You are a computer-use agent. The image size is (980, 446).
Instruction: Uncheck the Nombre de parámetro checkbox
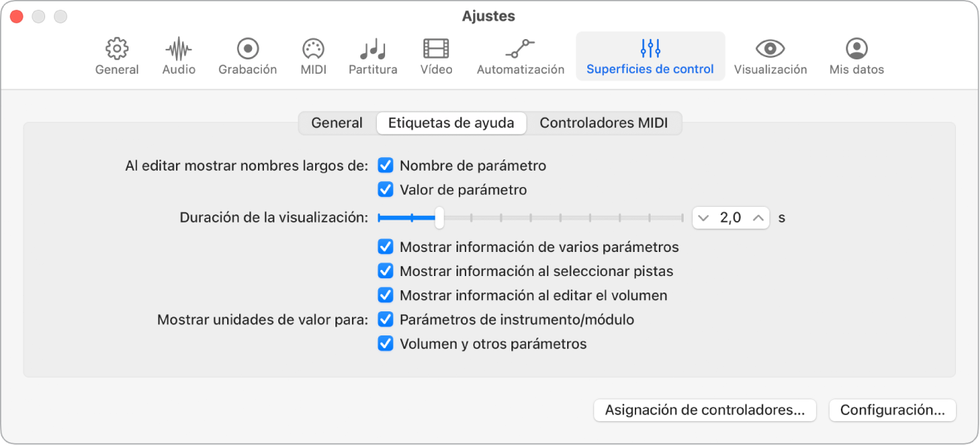pyautogui.click(x=386, y=165)
